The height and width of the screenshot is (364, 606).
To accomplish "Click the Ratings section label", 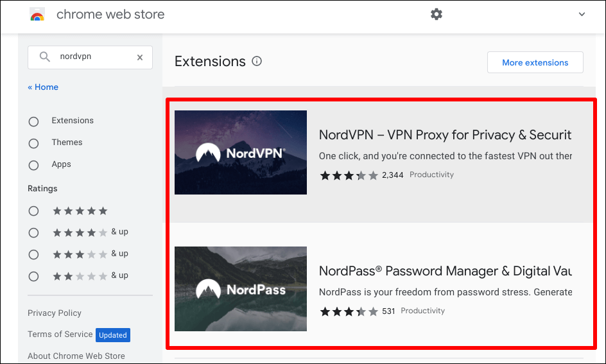I will click(x=42, y=189).
